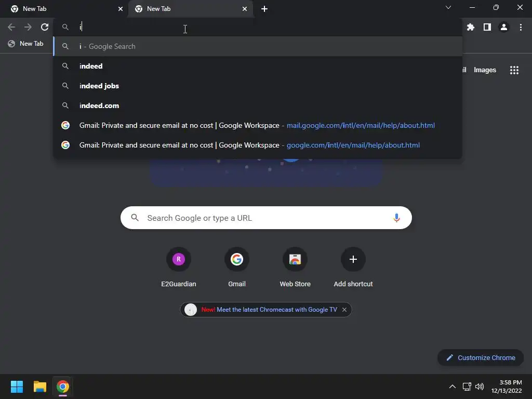Dismiss the Chromecast promo with its X
The image size is (532, 399).
click(x=344, y=310)
